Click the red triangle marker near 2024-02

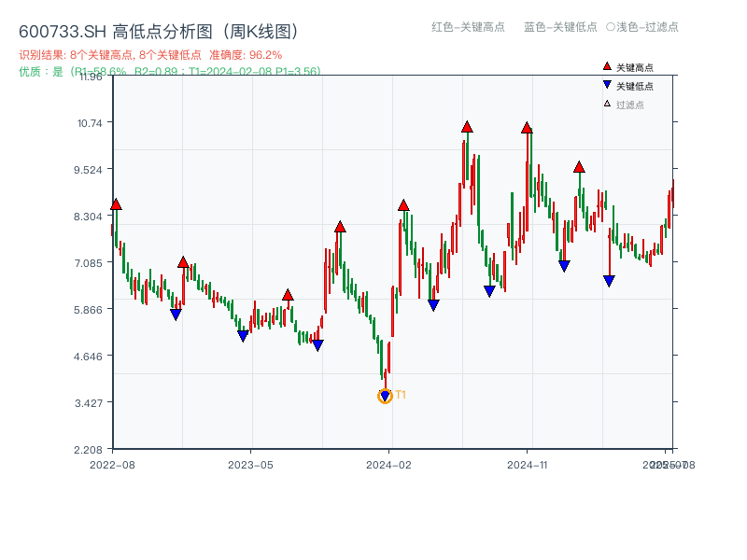click(x=405, y=206)
